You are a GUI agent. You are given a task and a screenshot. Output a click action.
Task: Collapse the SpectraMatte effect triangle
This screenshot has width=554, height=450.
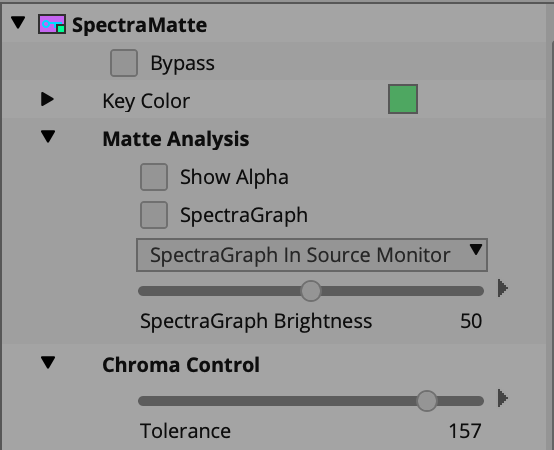[18, 23]
